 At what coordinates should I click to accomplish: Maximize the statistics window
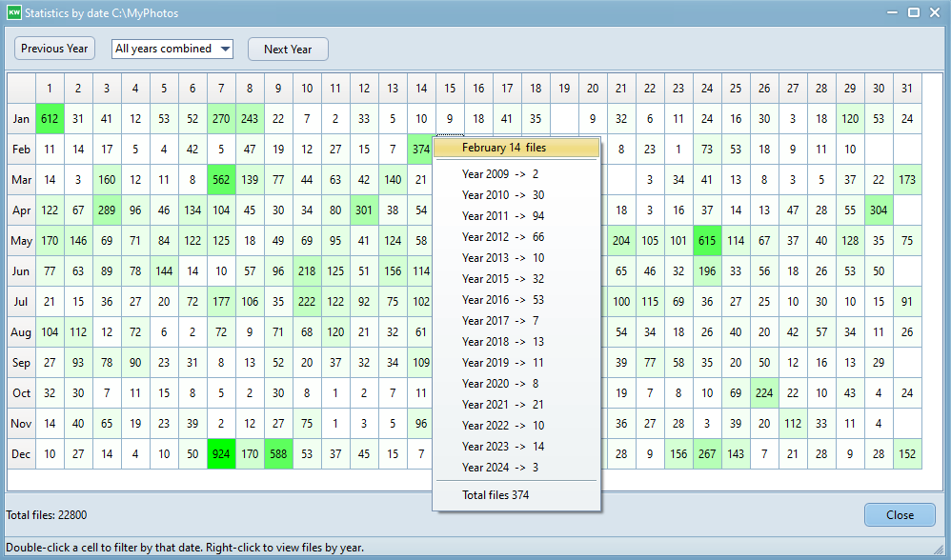[x=913, y=12]
